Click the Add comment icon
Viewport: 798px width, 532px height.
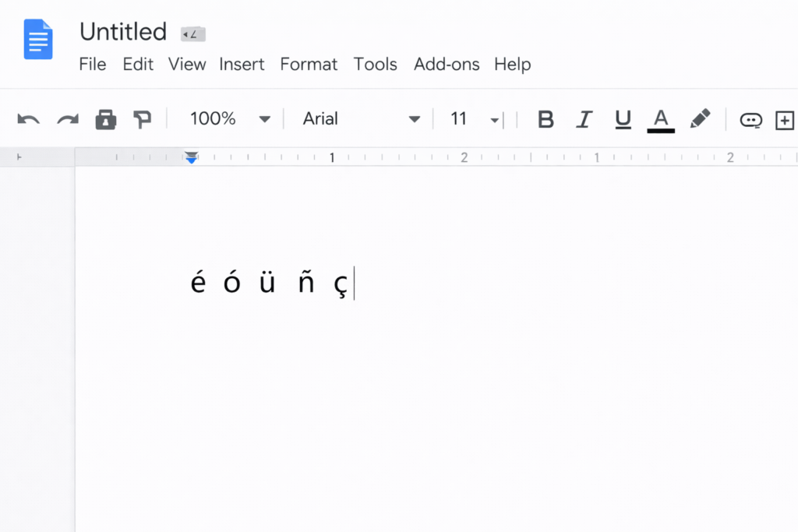784,119
